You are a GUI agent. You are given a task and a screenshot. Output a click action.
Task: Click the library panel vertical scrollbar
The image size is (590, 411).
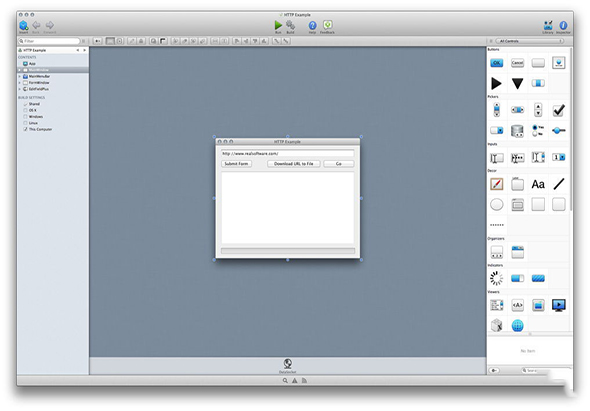[571, 128]
